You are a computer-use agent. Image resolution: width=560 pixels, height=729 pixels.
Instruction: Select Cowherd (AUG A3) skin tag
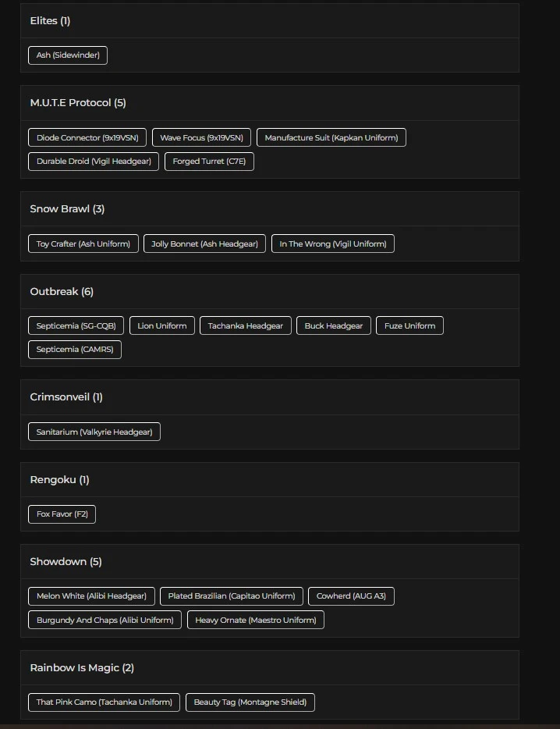coord(351,596)
